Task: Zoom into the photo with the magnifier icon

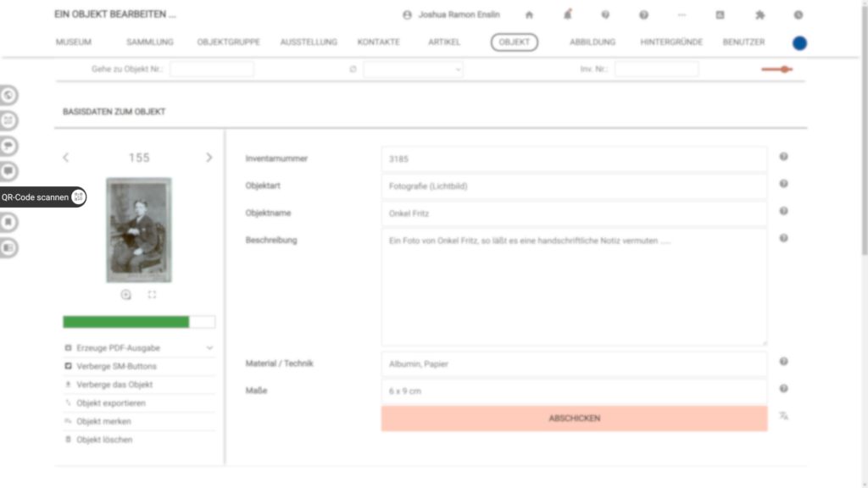Action: (x=126, y=295)
